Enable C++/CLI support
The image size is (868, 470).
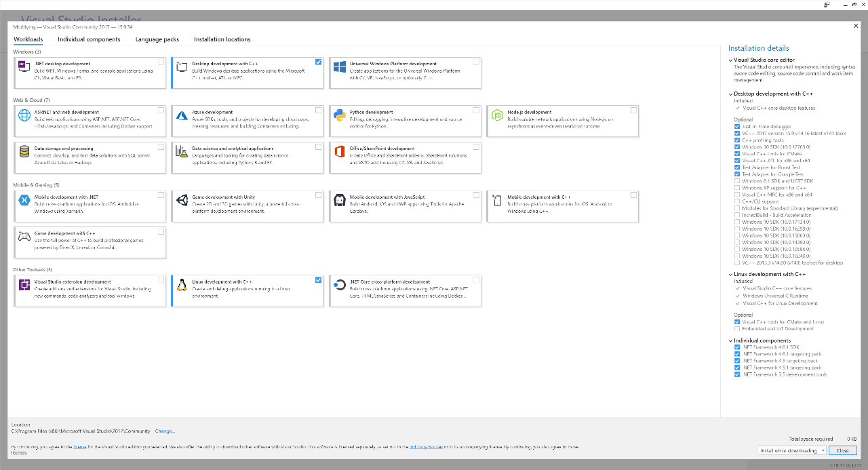pyautogui.click(x=737, y=201)
